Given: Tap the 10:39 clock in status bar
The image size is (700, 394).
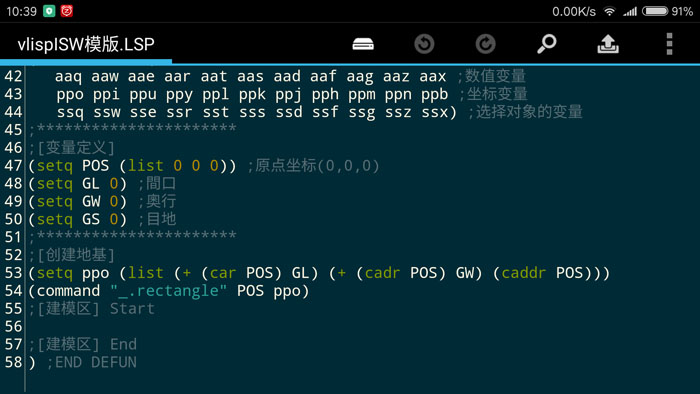Looking at the screenshot, I should [21, 11].
